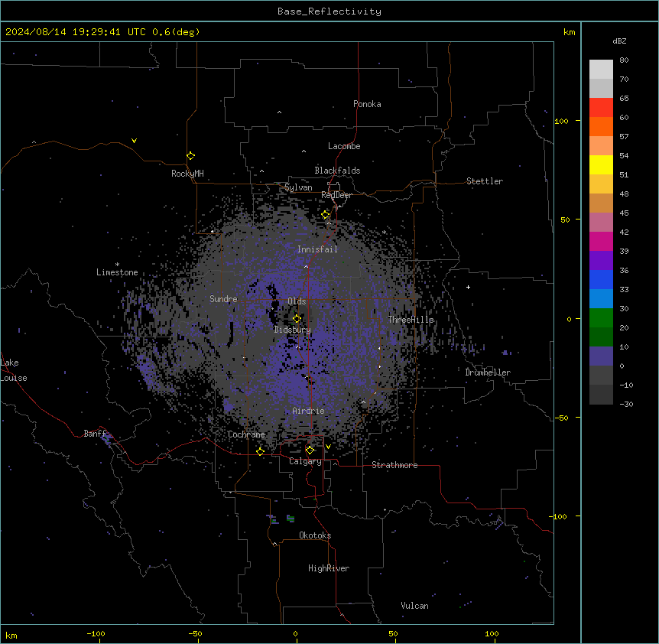
Task: Click the Calgary city label
Action: click(305, 461)
